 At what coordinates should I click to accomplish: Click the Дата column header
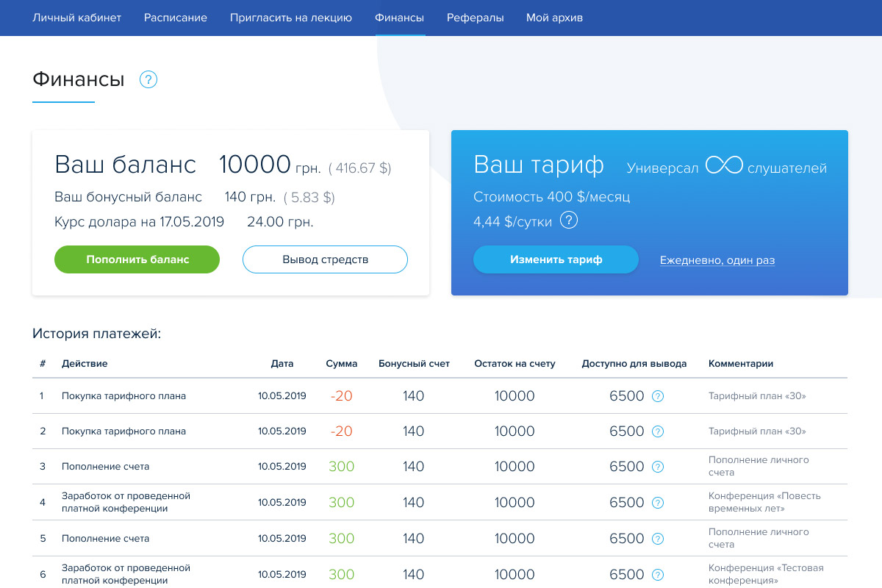pyautogui.click(x=282, y=364)
